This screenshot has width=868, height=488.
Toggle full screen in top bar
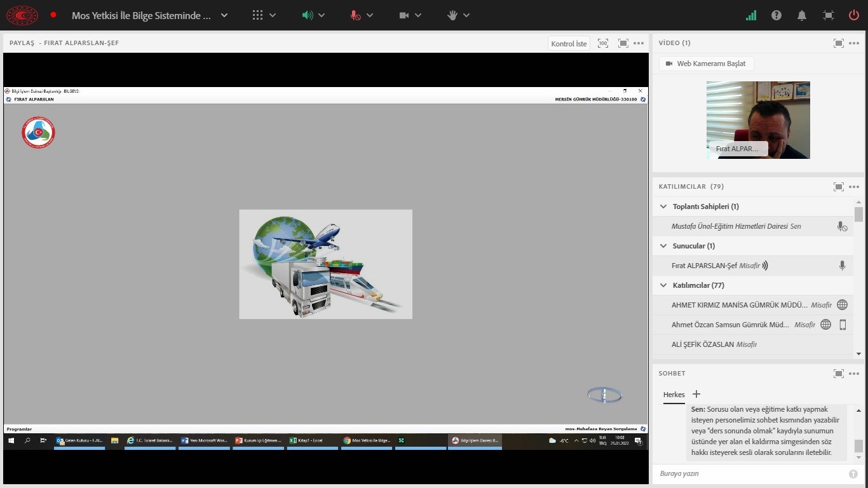point(828,15)
